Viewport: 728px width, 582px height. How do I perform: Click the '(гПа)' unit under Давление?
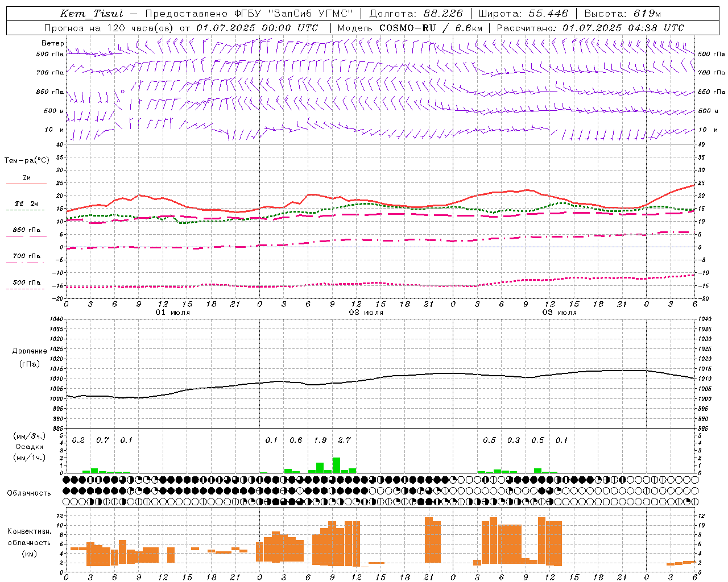click(30, 364)
